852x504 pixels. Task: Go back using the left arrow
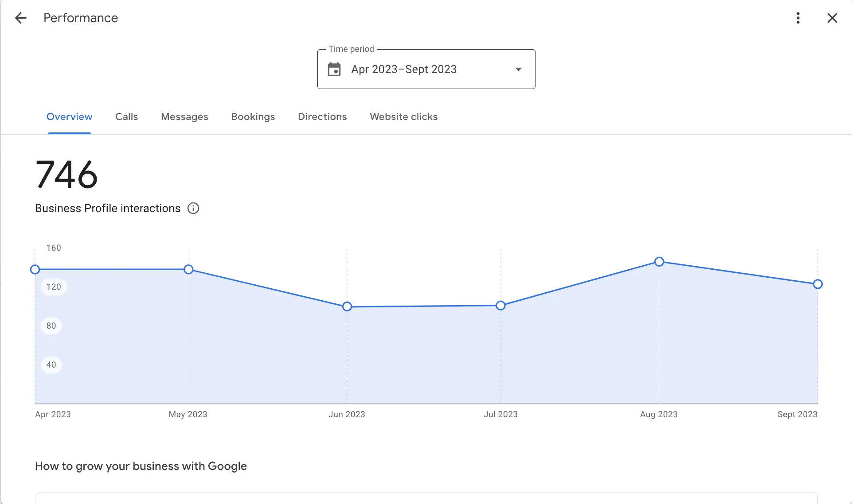click(x=20, y=18)
